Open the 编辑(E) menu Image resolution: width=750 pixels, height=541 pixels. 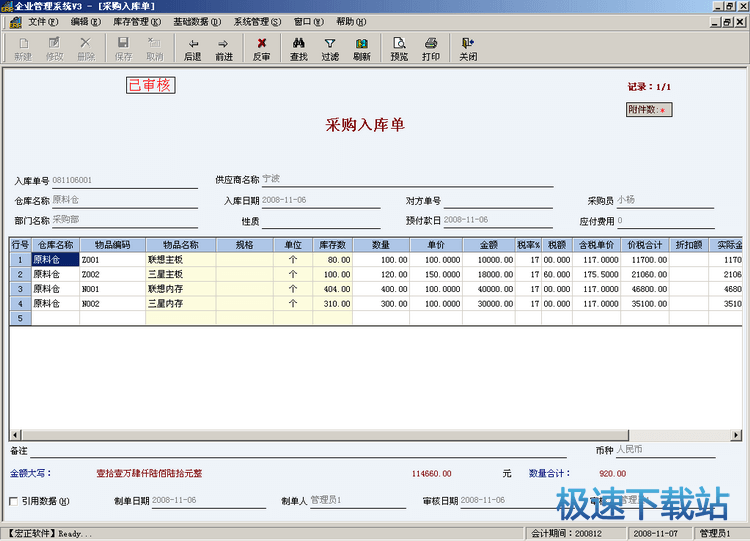pyautogui.click(x=86, y=22)
